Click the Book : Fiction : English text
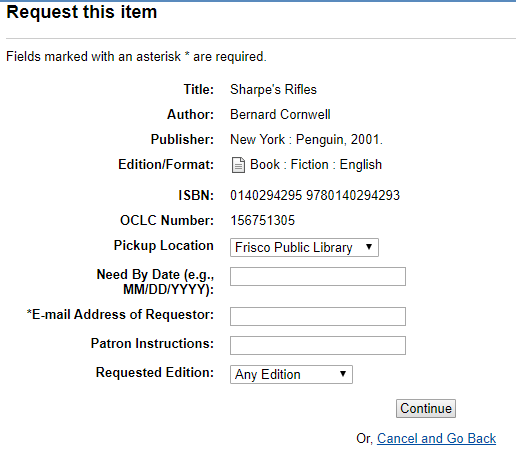 click(x=316, y=165)
